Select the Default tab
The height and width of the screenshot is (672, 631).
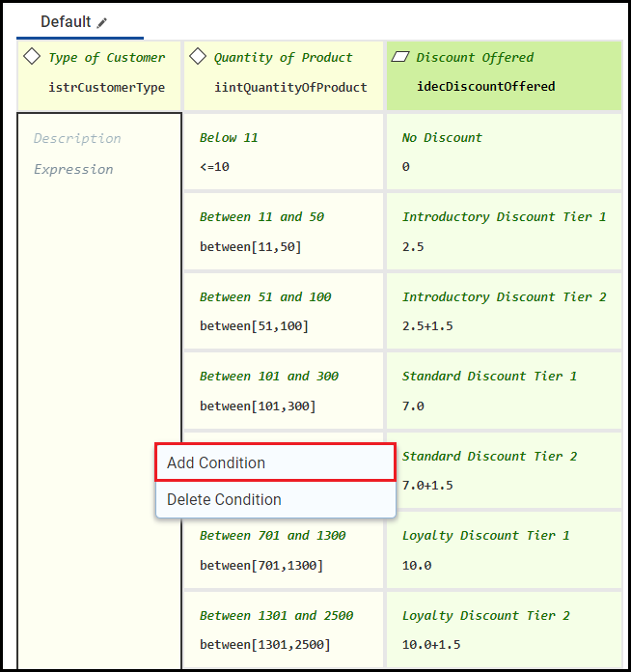tap(66, 22)
